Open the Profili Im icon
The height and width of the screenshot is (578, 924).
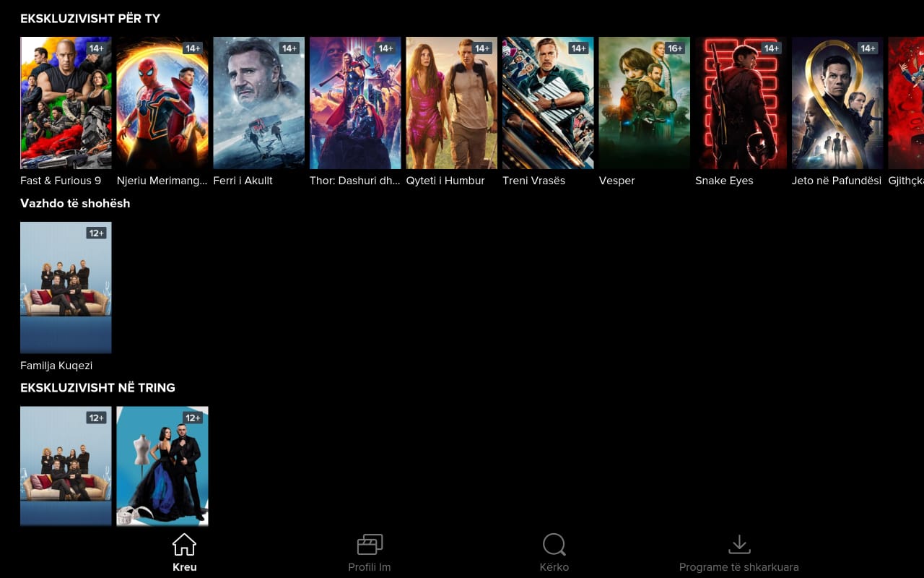pyautogui.click(x=370, y=545)
